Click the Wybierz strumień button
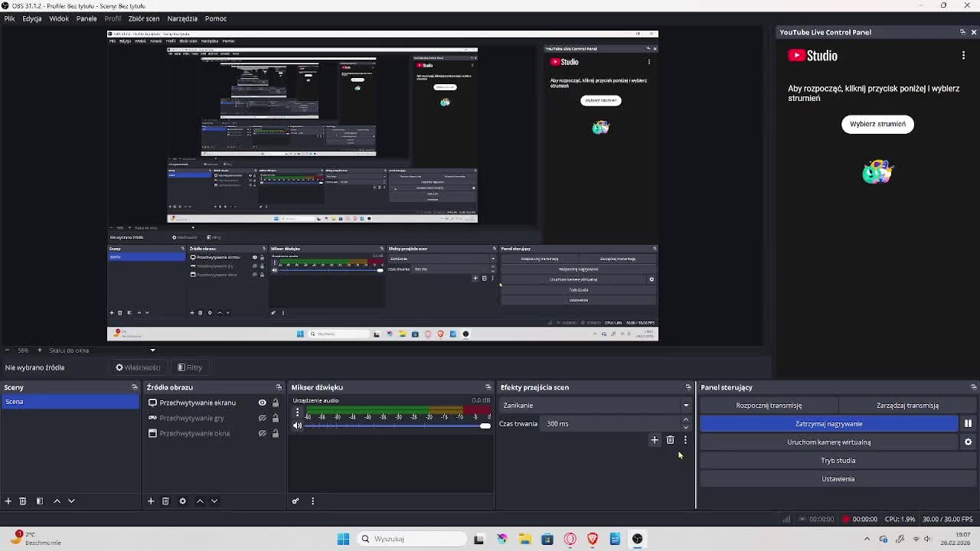Screen dimensions: 980x551 click(877, 124)
